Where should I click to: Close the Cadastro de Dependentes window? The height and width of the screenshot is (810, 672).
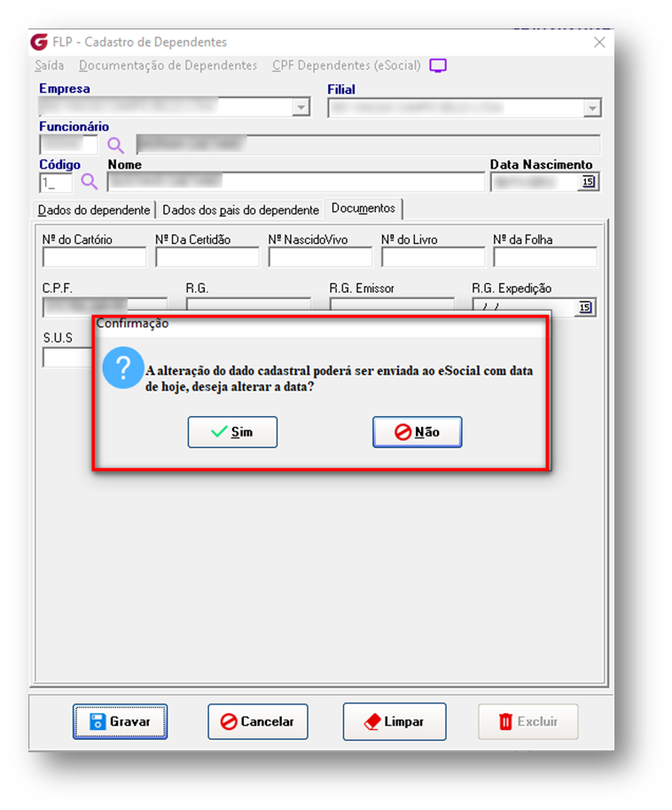599,42
